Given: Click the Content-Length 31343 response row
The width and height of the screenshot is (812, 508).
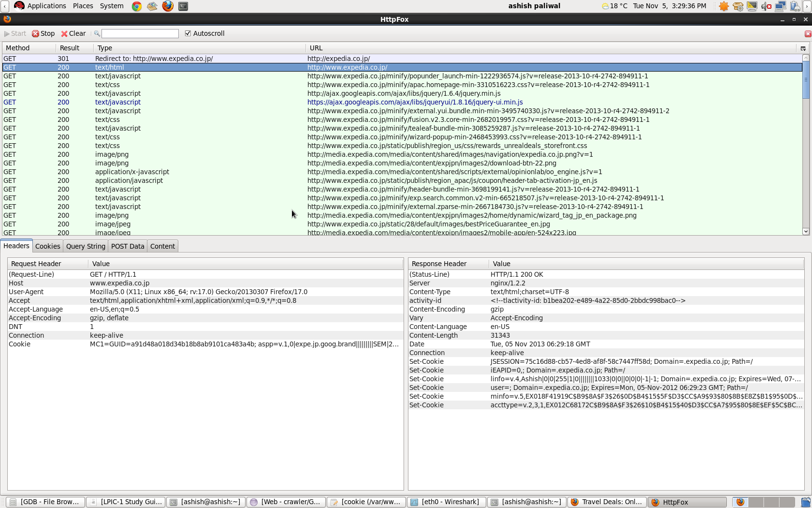Looking at the screenshot, I should point(606,335).
